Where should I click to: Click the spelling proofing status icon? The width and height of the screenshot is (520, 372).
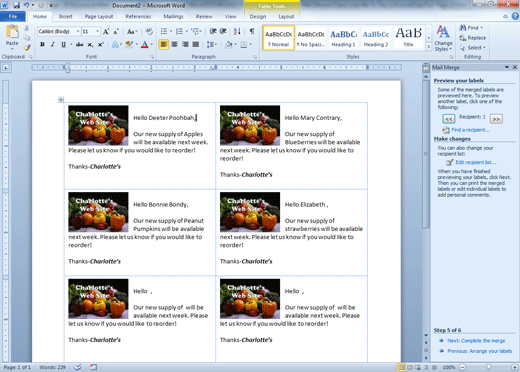(x=78, y=367)
